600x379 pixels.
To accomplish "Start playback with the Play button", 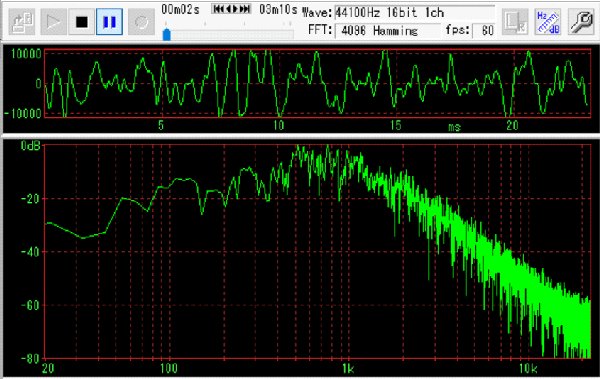I will pos(53,22).
